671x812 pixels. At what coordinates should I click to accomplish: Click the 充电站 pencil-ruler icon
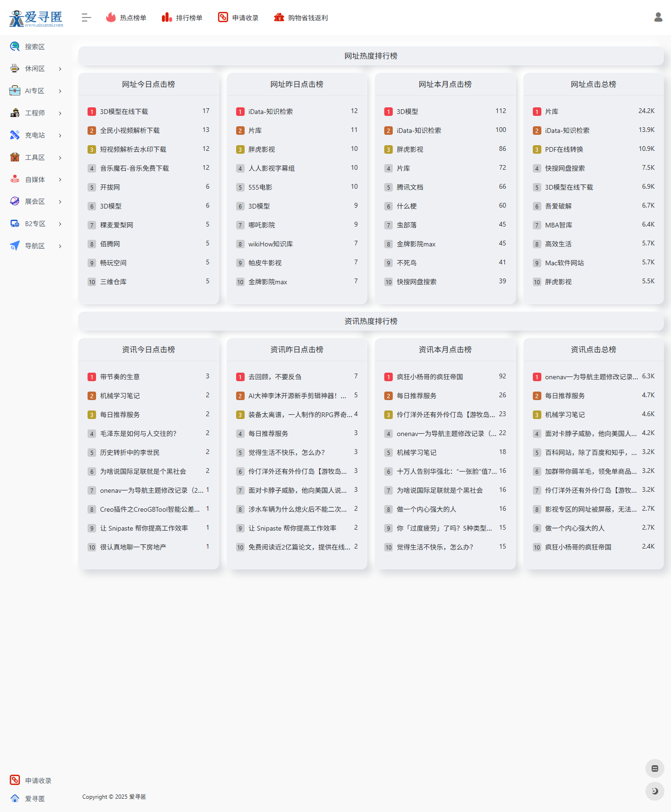pos(15,135)
